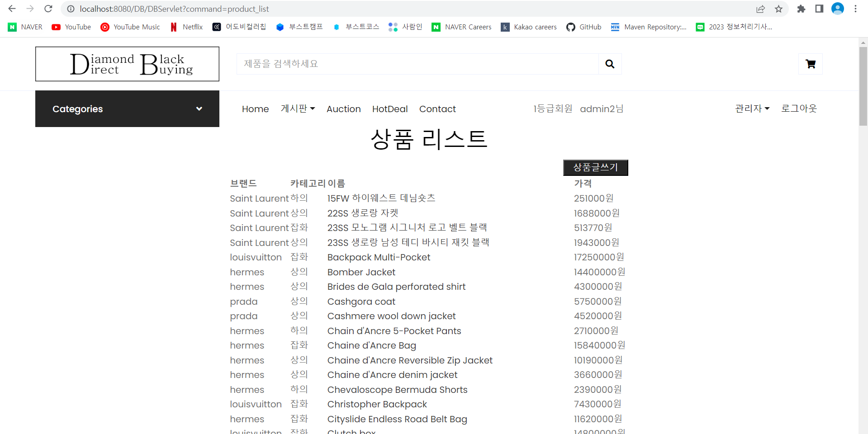Expand the Categories dropdown
The image size is (868, 434).
[127, 108]
